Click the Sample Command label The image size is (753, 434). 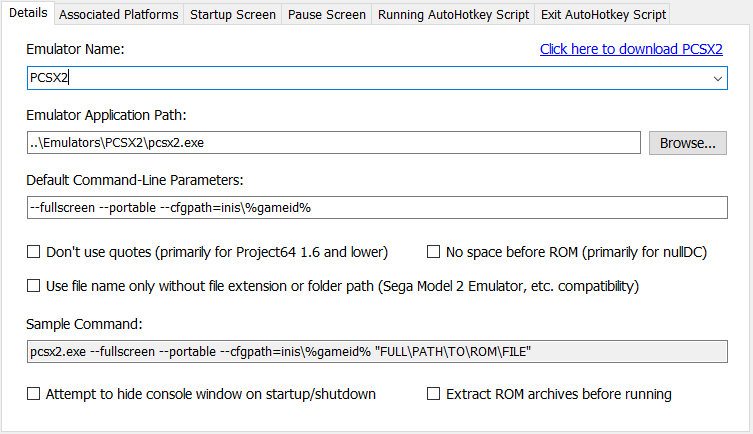click(x=85, y=324)
